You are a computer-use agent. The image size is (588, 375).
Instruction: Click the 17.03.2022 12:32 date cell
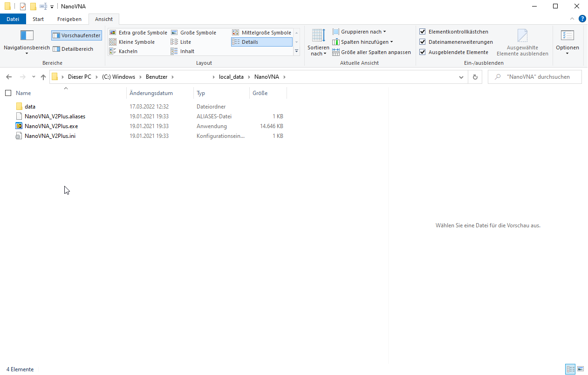tap(149, 107)
